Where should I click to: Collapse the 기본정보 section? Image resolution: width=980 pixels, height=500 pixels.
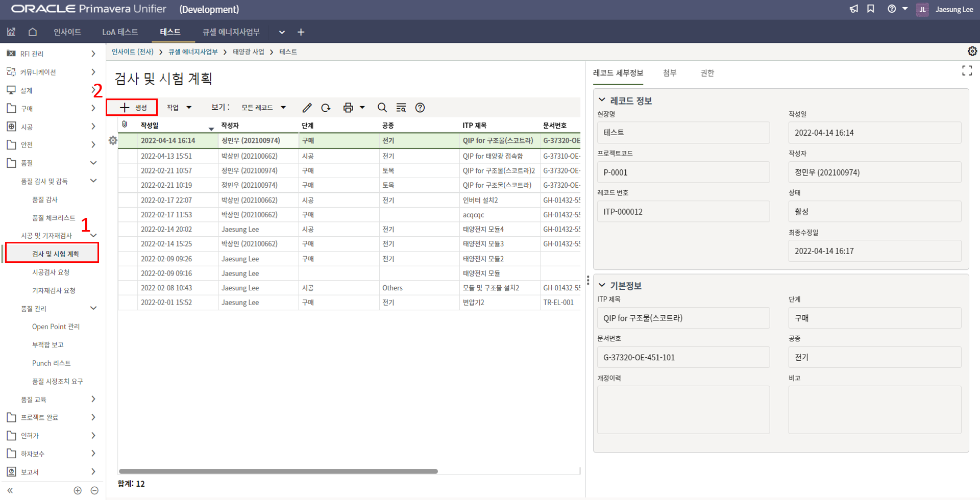(602, 285)
